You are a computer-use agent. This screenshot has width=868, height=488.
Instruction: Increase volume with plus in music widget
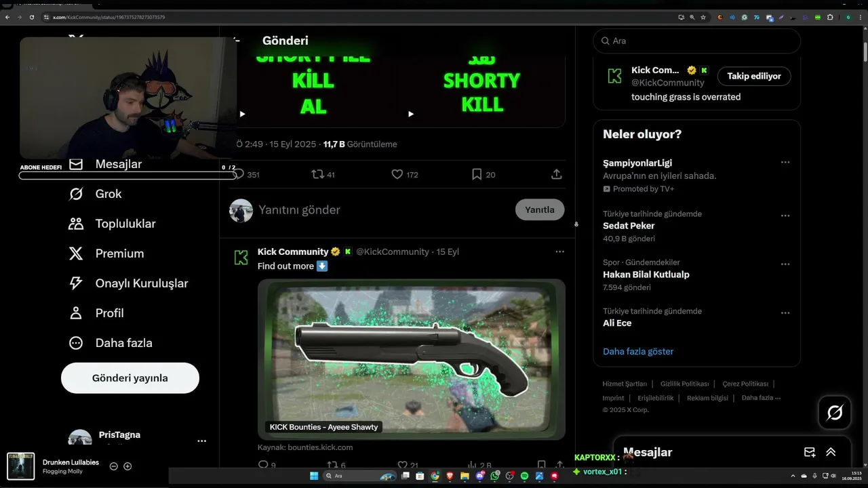point(127,466)
